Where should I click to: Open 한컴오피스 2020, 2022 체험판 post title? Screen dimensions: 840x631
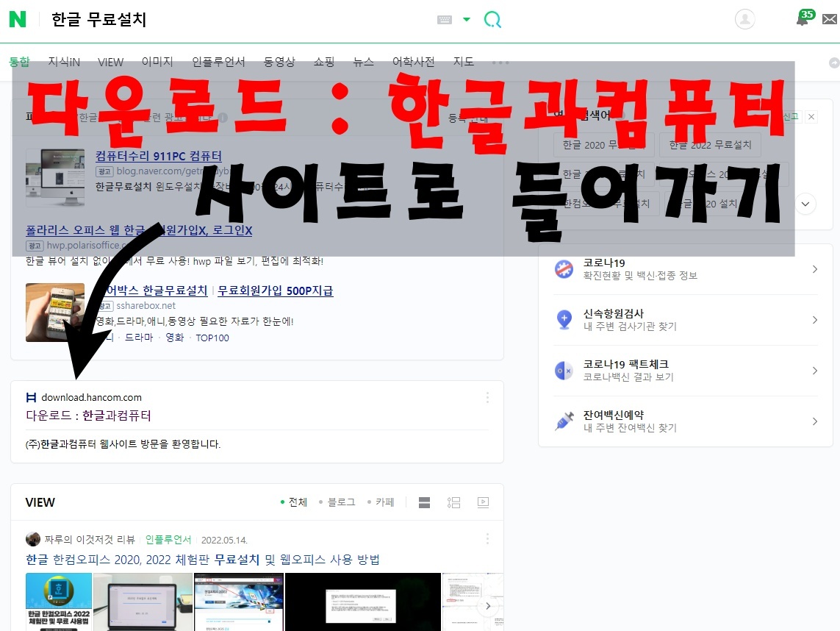coord(203,560)
